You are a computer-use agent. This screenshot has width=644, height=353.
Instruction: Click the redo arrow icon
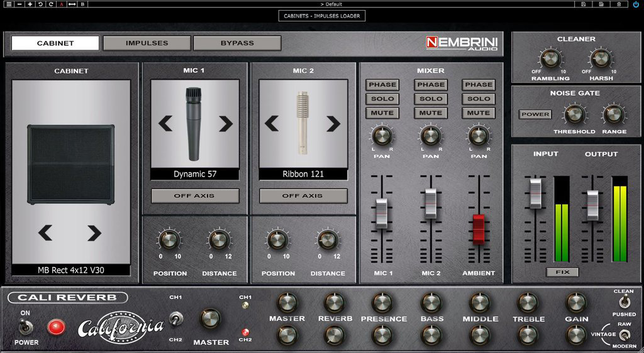pyautogui.click(x=51, y=4)
